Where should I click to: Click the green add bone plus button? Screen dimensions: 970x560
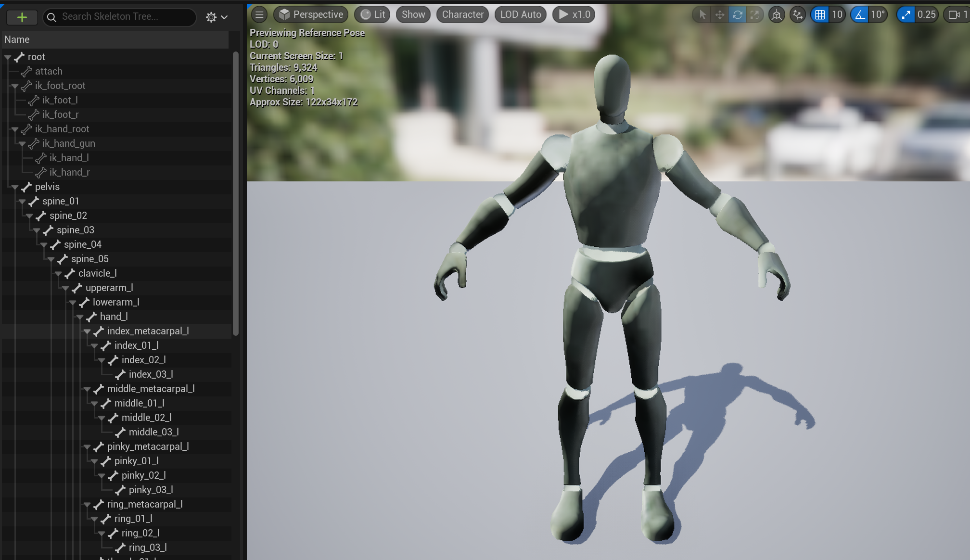(x=22, y=17)
